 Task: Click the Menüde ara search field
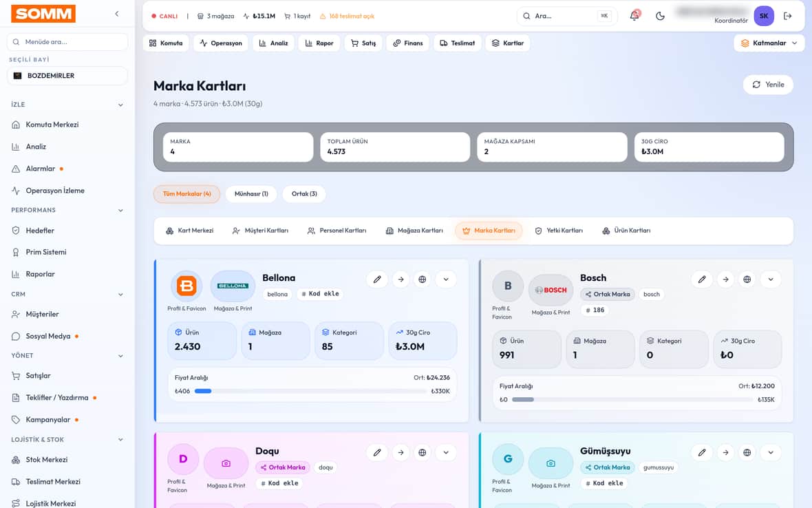[x=67, y=42]
